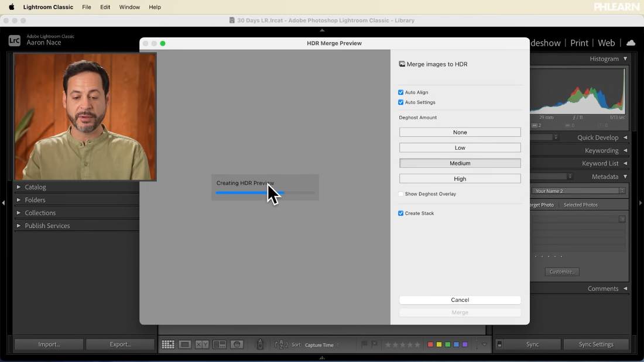
Task: Click the Lrc logo icon
Action: [x=15, y=40]
